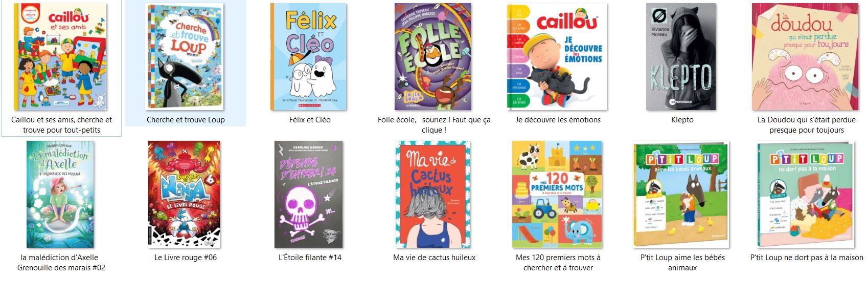
Task: Click the 'Cherche et trouve Loup' file label
Action: tap(186, 120)
